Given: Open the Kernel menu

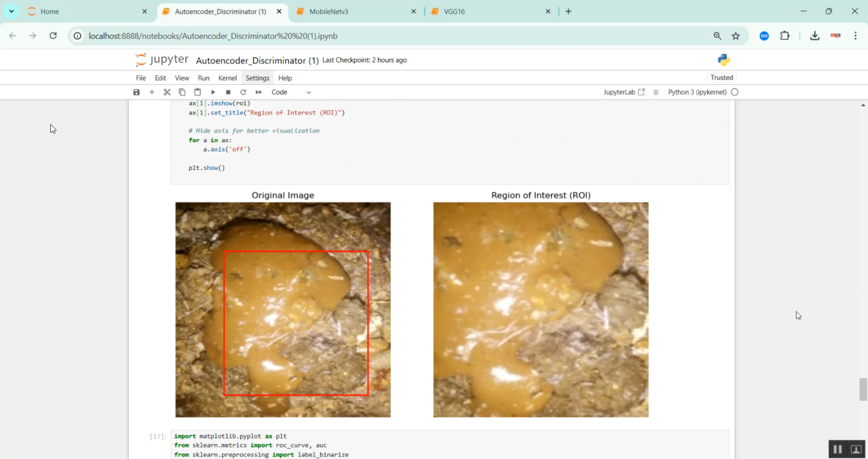Looking at the screenshot, I should pos(227,77).
